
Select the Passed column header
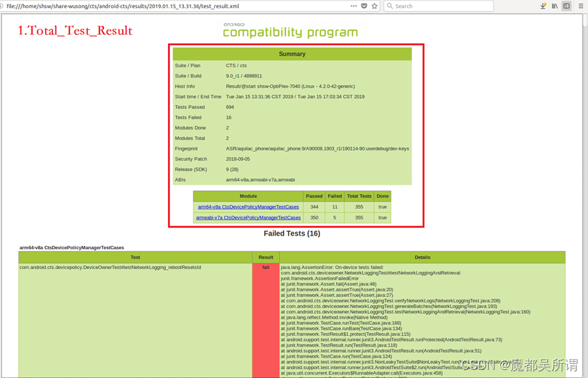pyautogui.click(x=314, y=196)
